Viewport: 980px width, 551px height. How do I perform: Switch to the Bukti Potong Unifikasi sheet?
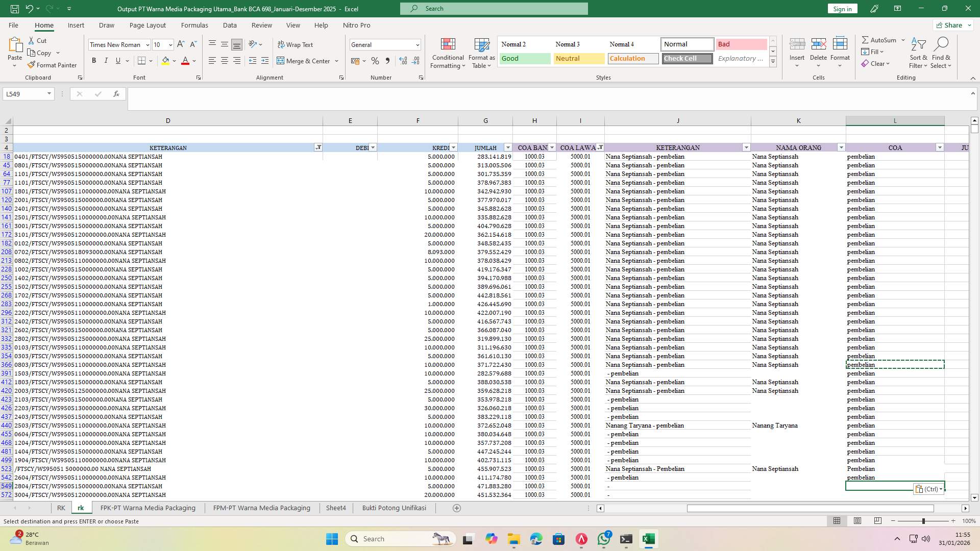pos(394,508)
